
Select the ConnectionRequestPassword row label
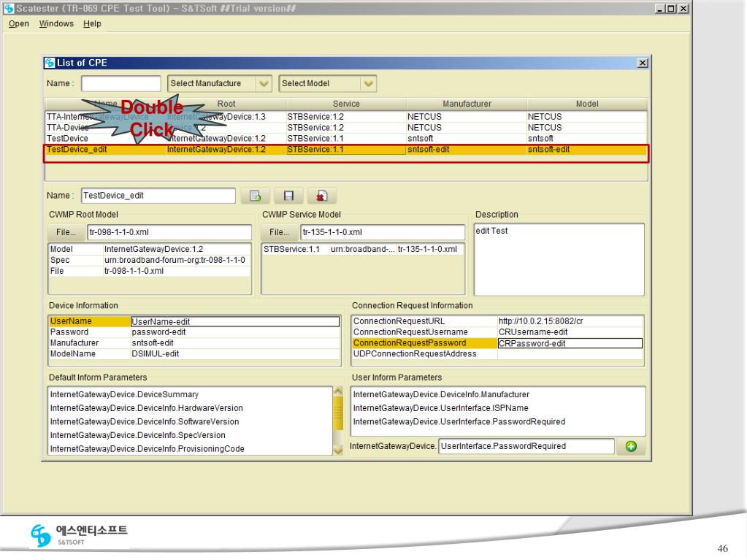point(424,343)
